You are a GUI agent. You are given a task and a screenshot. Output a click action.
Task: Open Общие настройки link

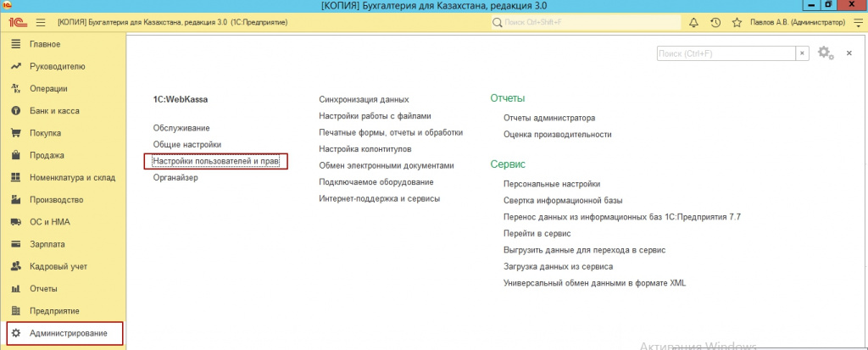[187, 145]
